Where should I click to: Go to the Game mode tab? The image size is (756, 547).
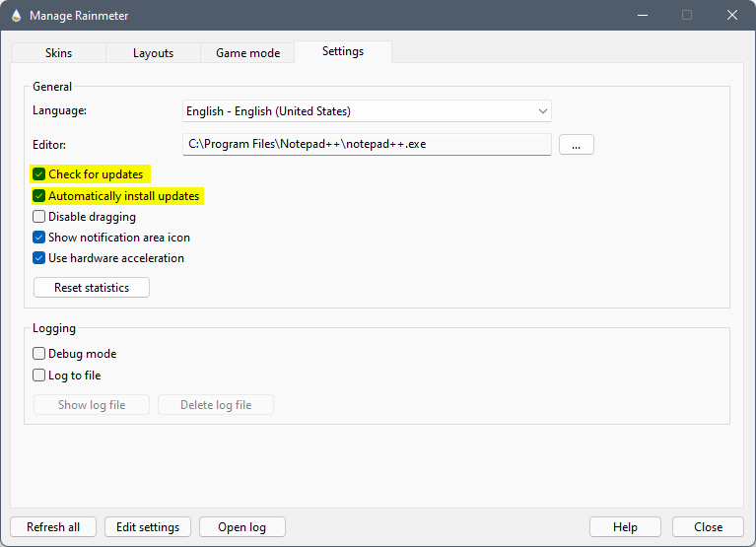click(247, 53)
